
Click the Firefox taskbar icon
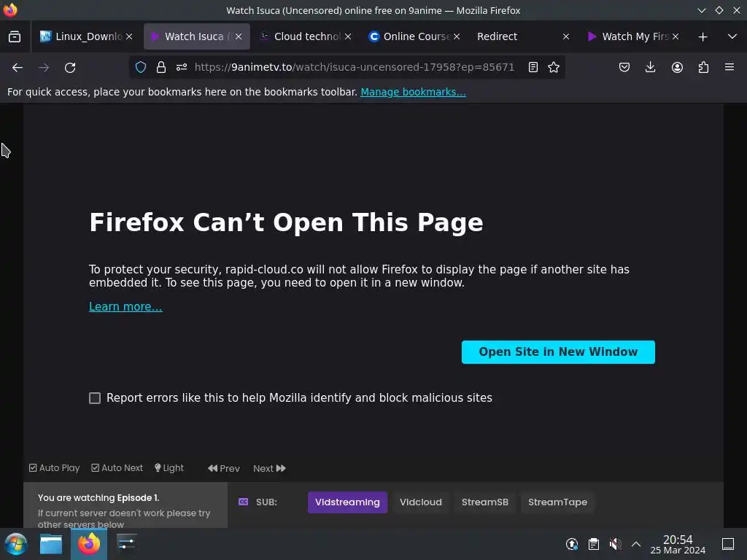click(89, 544)
